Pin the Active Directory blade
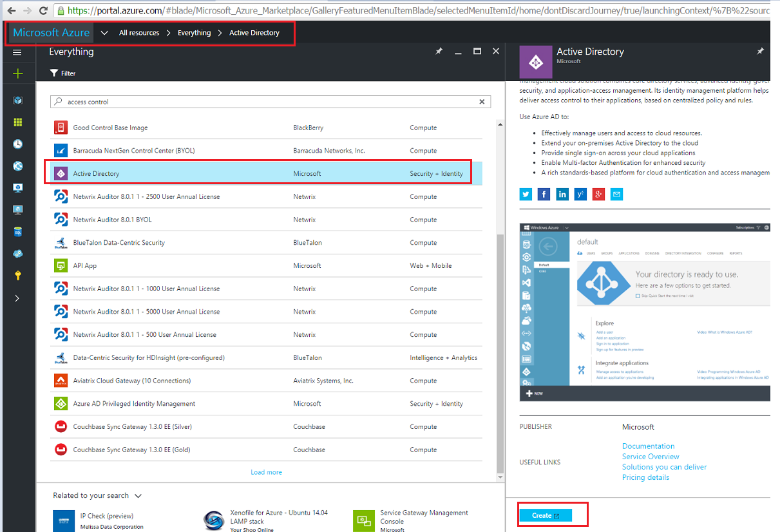Image resolution: width=780 pixels, height=532 pixels. tap(760, 52)
